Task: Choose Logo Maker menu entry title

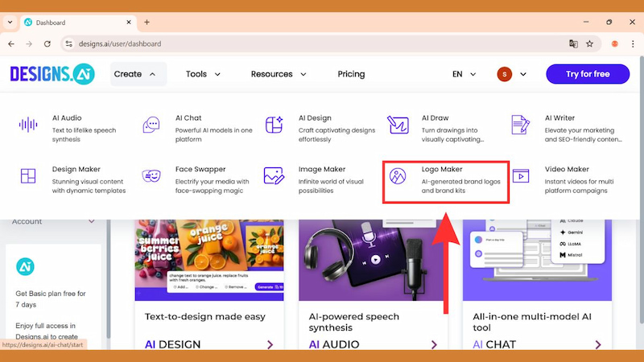Action: click(442, 169)
